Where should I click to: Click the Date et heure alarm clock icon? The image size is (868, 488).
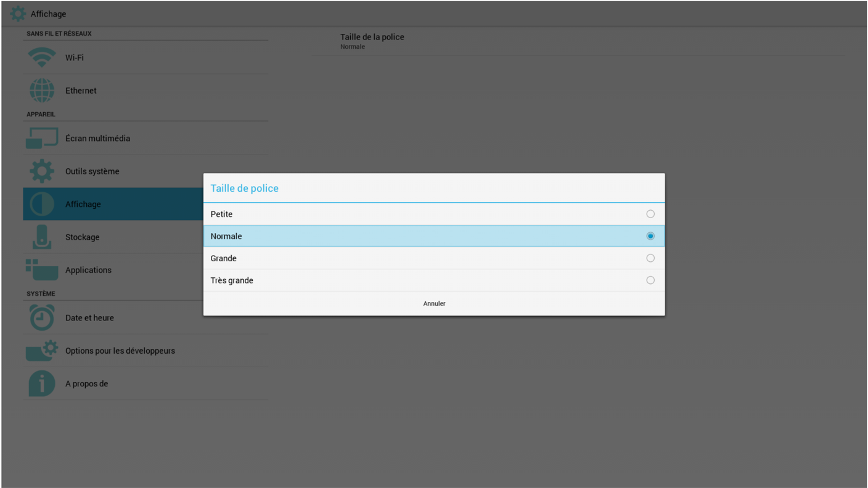coord(42,318)
